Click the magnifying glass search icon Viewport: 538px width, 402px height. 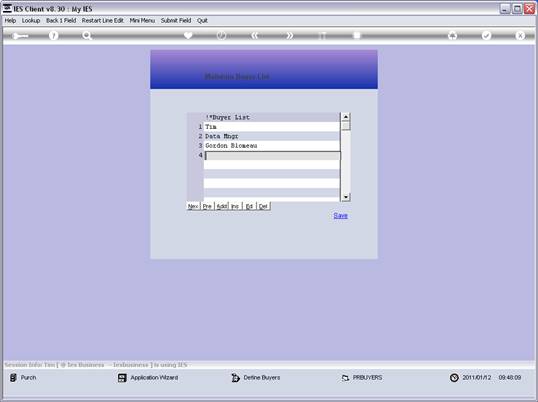point(87,36)
